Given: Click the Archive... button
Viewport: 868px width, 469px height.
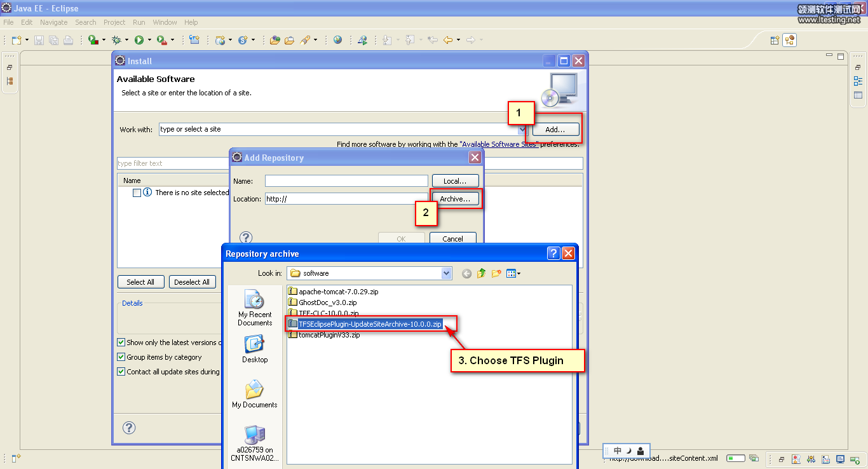Looking at the screenshot, I should 455,199.
